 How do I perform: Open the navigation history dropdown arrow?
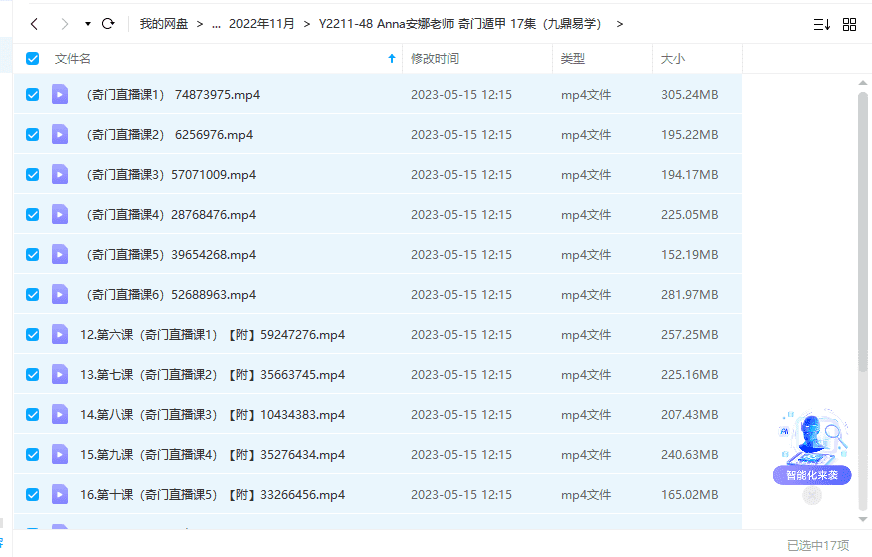coord(88,24)
